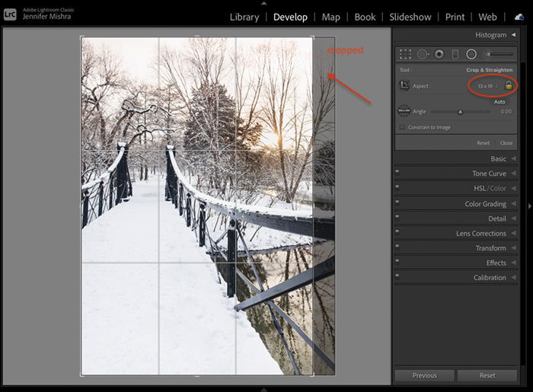Click the top-right crop corner handle
The height and width of the screenshot is (392, 533).
click(x=312, y=37)
